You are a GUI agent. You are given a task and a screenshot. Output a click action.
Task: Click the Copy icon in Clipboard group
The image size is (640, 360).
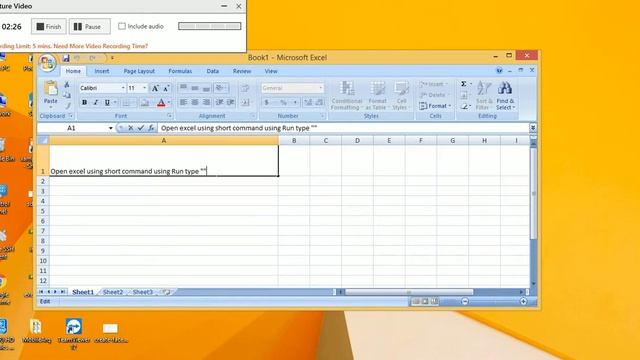(67, 95)
